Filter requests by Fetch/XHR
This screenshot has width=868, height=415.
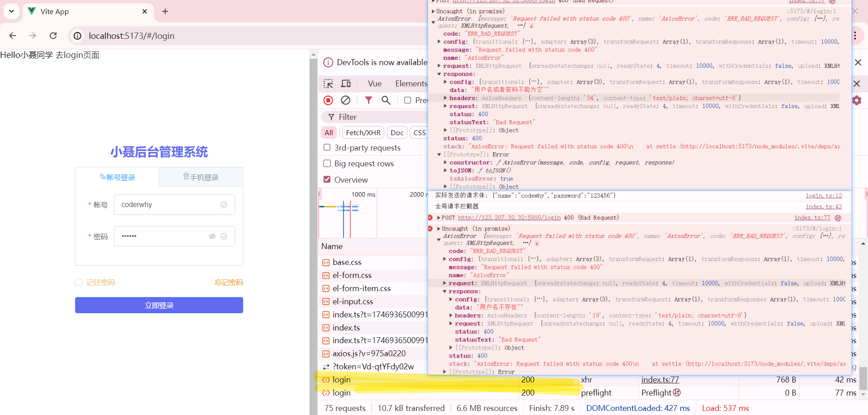(x=363, y=132)
